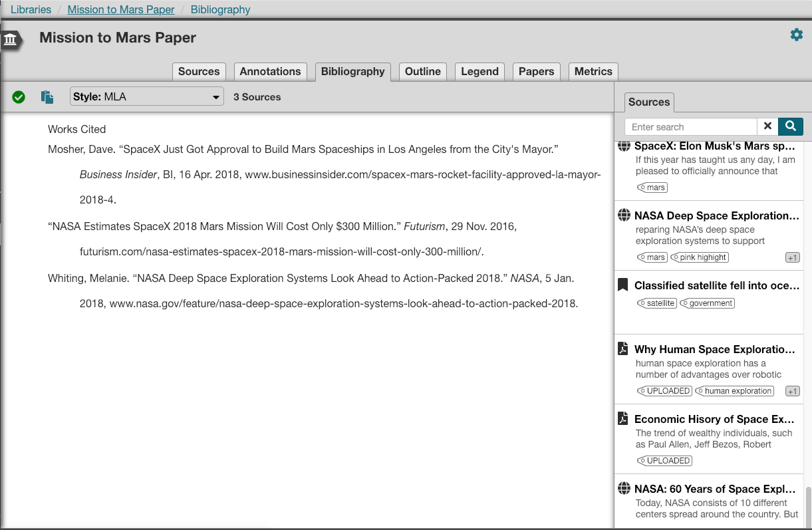Click globe icon of NASA: 60 Years source
The width and height of the screenshot is (812, 530).
tap(623, 489)
